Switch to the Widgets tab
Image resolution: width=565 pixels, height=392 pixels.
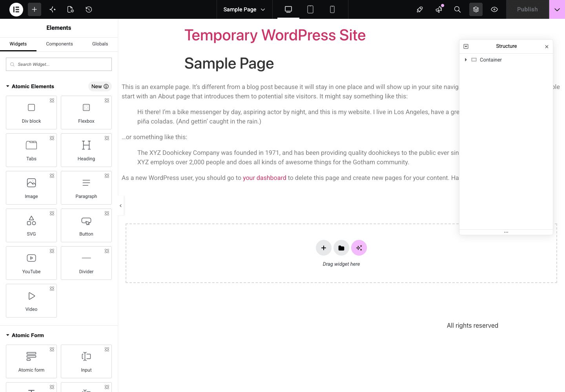pos(18,44)
